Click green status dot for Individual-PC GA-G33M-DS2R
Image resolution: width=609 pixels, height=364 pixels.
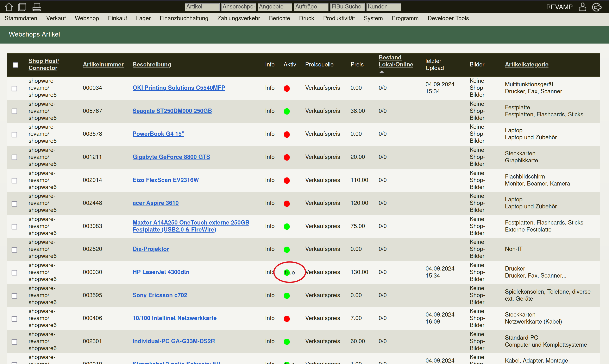(x=287, y=342)
